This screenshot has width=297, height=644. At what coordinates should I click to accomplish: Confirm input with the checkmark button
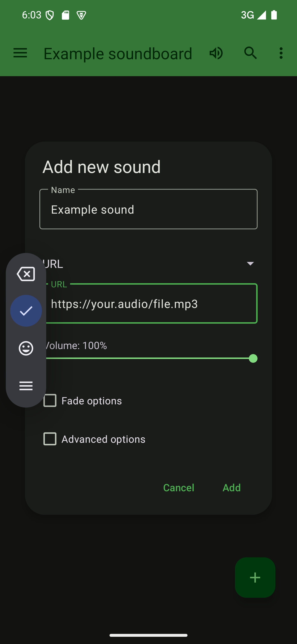point(26,311)
